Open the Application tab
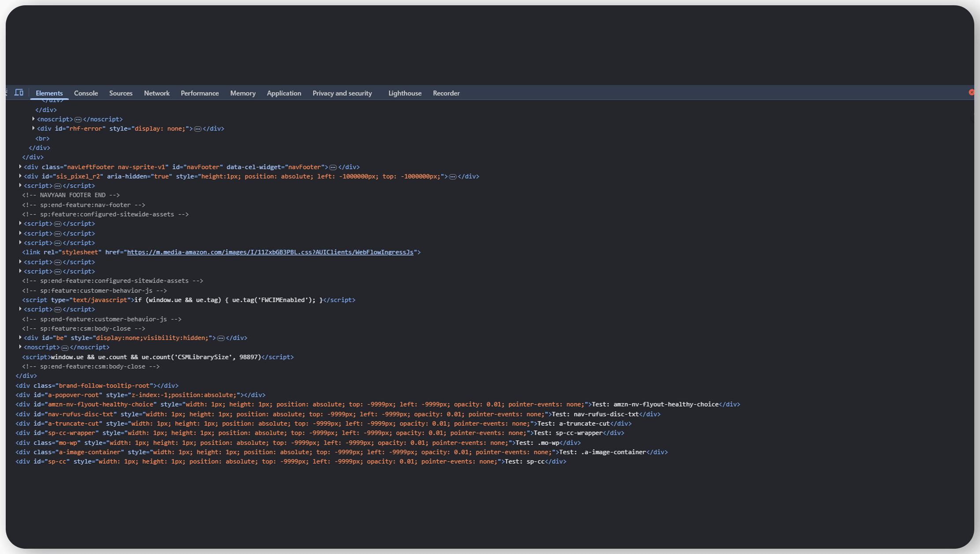 coord(284,93)
